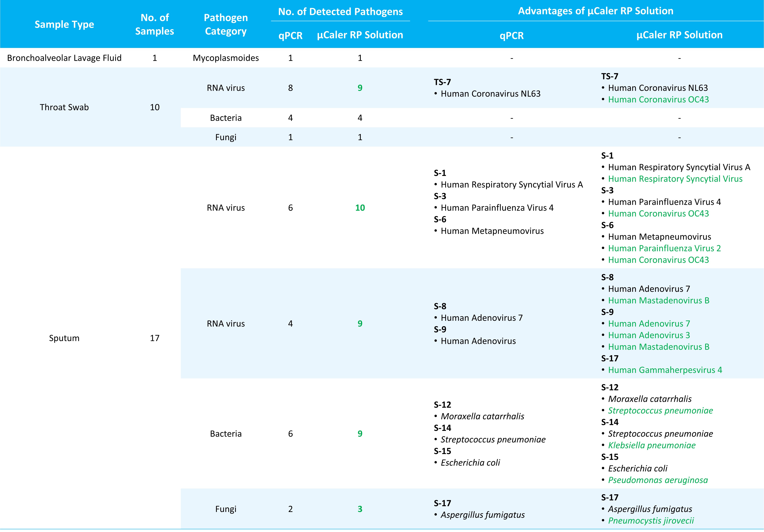764x532 pixels.
Task: Click the sample count 17 cell
Action: pos(154,338)
